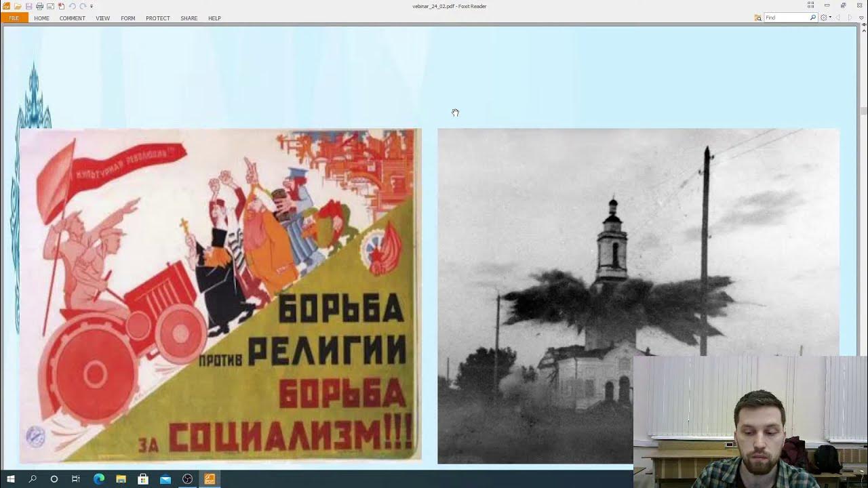This screenshot has height=488, width=868.
Task: Click the Foxit Reader taskbar icon
Action: 210,479
